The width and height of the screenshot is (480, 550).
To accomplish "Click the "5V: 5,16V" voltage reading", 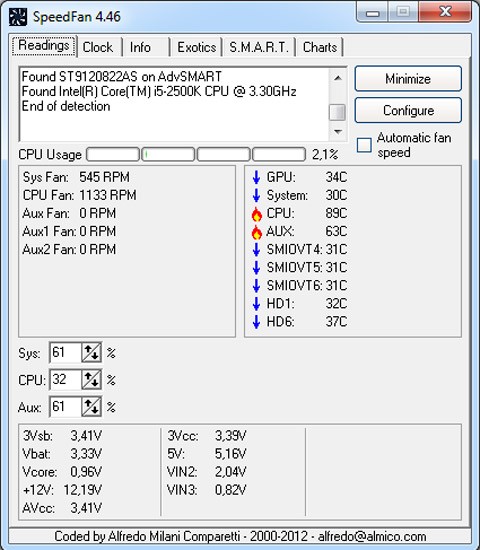I will 207,454.
